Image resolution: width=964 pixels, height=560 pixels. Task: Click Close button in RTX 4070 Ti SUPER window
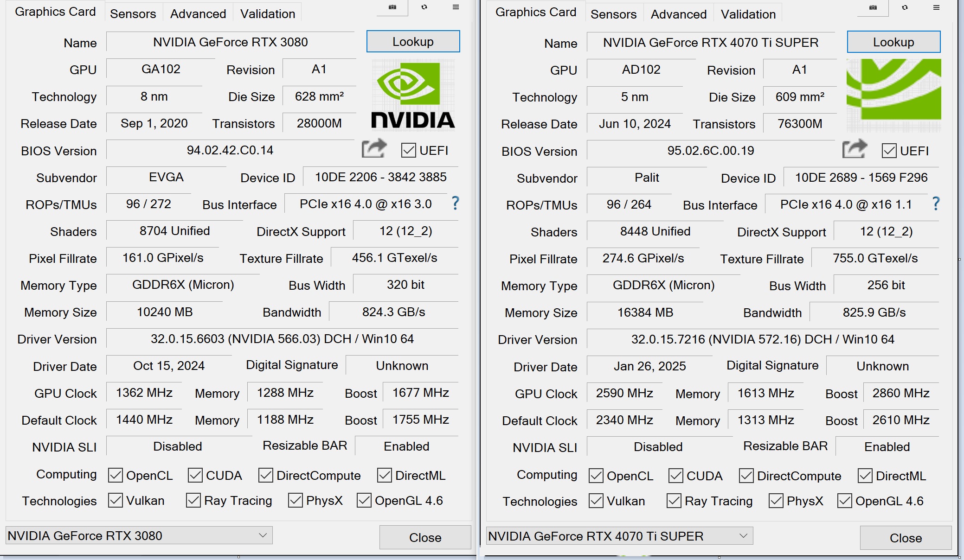point(905,538)
